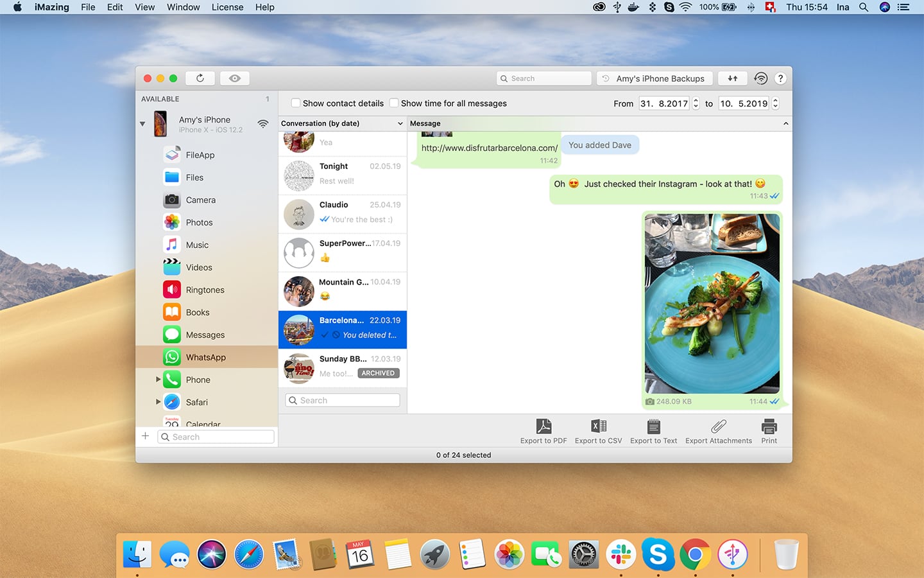
Task: Click Export to CSV
Action: (598, 431)
